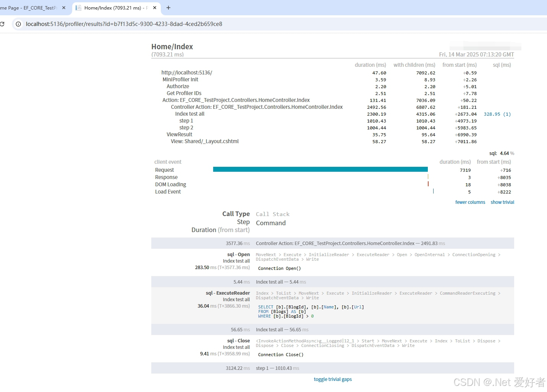Screen dimensions: 547x392
Task: Select the 'step 2' timing row
Action: pos(186,127)
